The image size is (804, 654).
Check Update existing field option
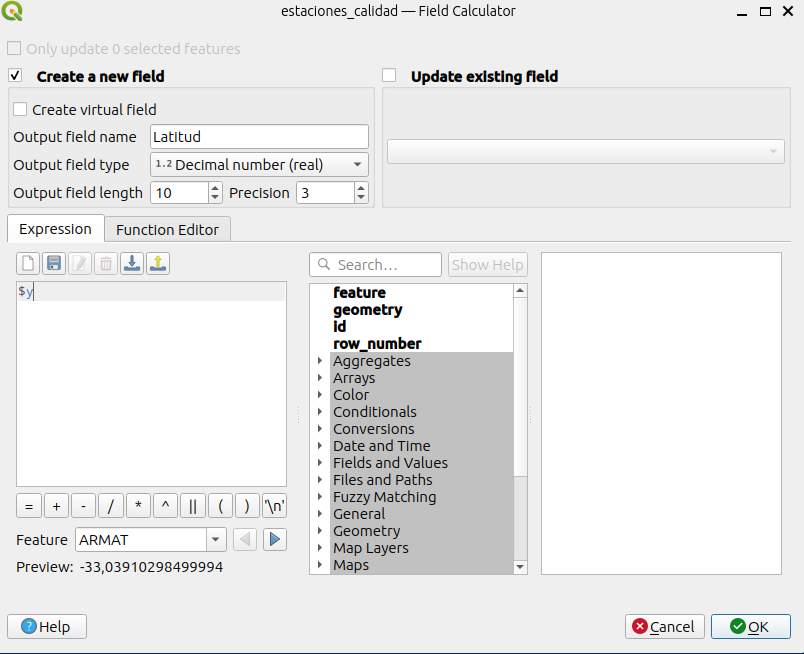tap(389, 76)
